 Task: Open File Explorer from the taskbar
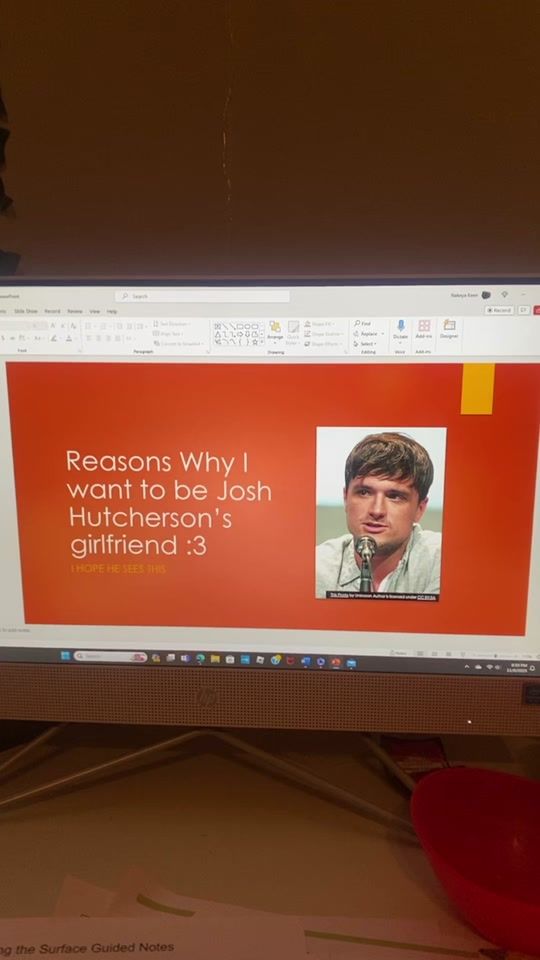pos(215,659)
